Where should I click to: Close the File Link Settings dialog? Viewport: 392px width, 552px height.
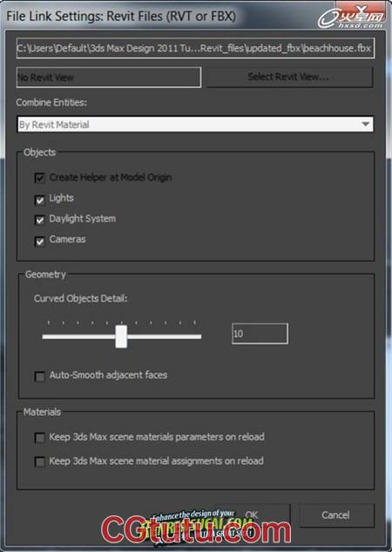click(361, 8)
